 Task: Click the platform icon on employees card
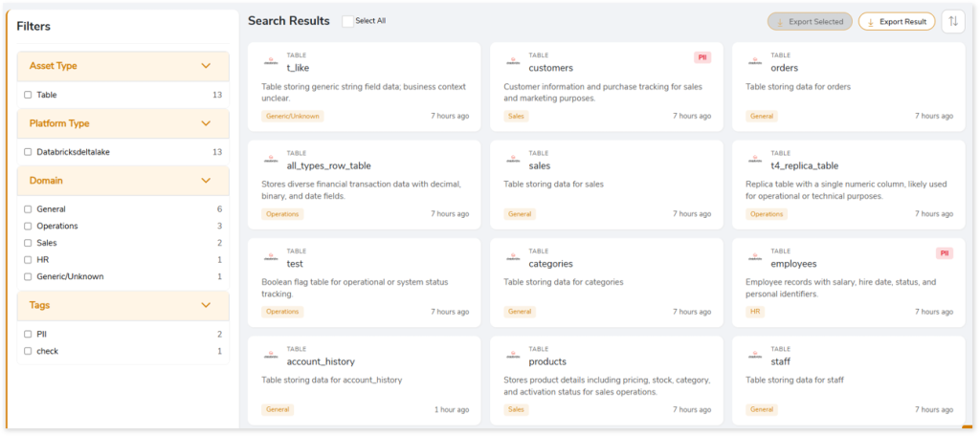pyautogui.click(x=755, y=258)
